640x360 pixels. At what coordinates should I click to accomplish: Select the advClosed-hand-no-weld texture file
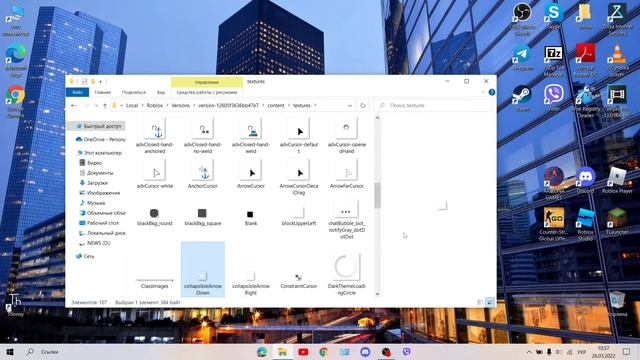tap(202, 136)
